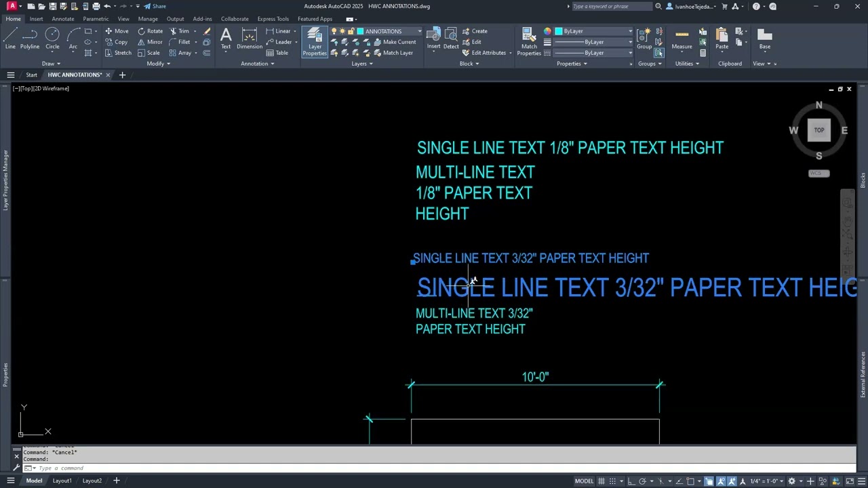Select the Arc tool

pyautogui.click(x=73, y=39)
